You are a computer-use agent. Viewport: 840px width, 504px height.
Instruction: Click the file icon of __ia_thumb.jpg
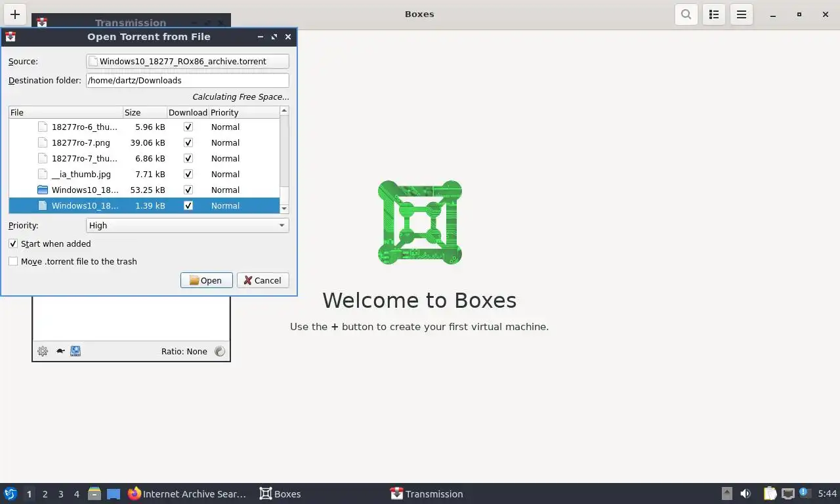pos(43,174)
